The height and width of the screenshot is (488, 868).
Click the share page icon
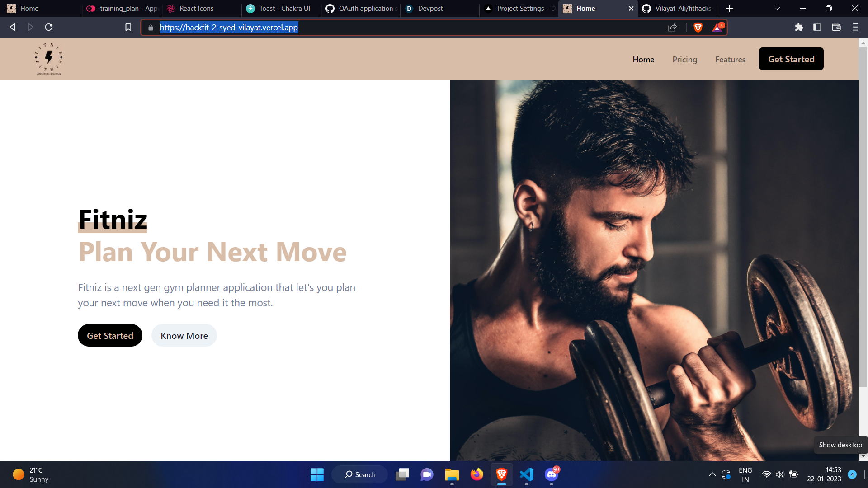(672, 28)
